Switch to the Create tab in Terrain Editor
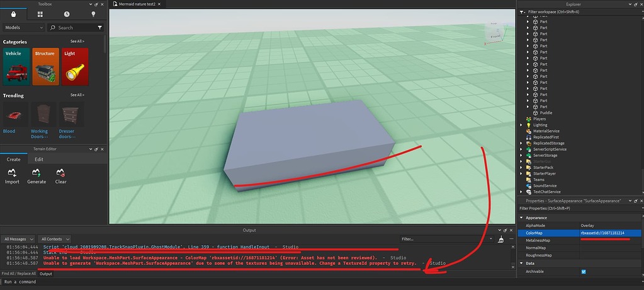 click(14, 159)
